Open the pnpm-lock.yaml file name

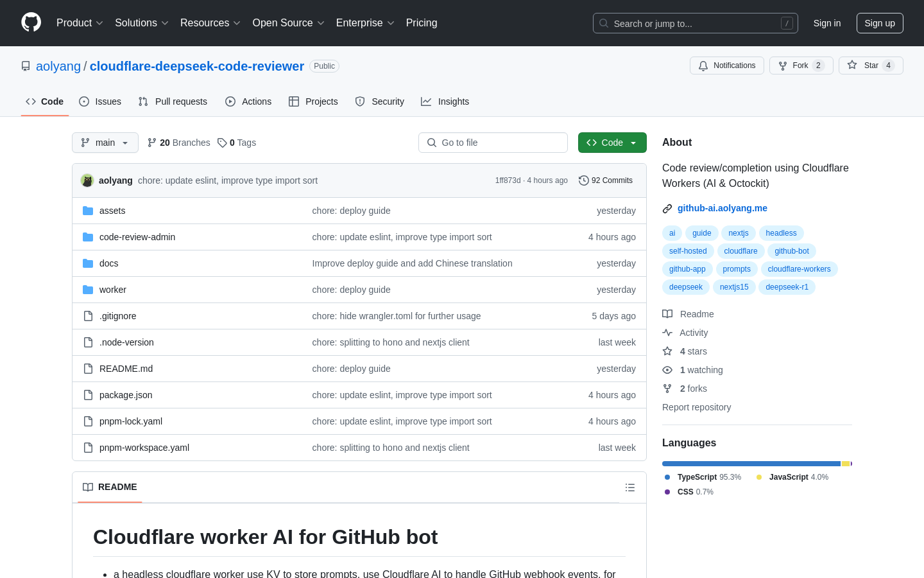tap(131, 421)
